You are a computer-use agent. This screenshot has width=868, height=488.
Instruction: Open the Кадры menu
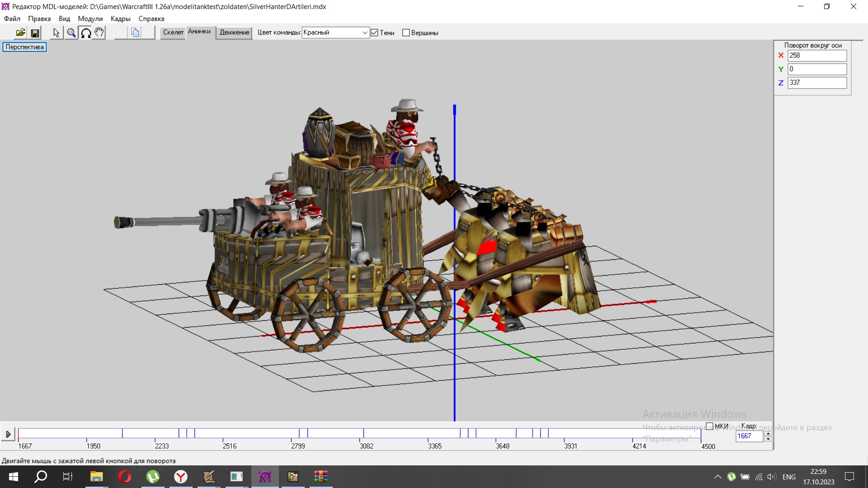[x=120, y=19]
